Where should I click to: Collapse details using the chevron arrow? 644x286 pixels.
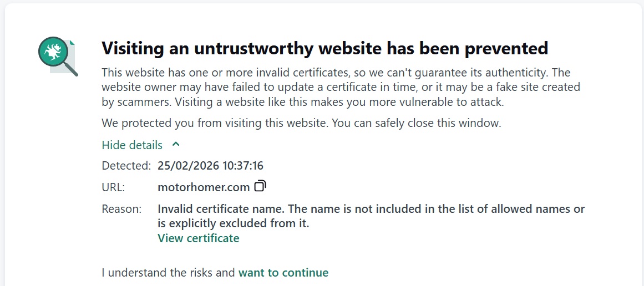[176, 145]
